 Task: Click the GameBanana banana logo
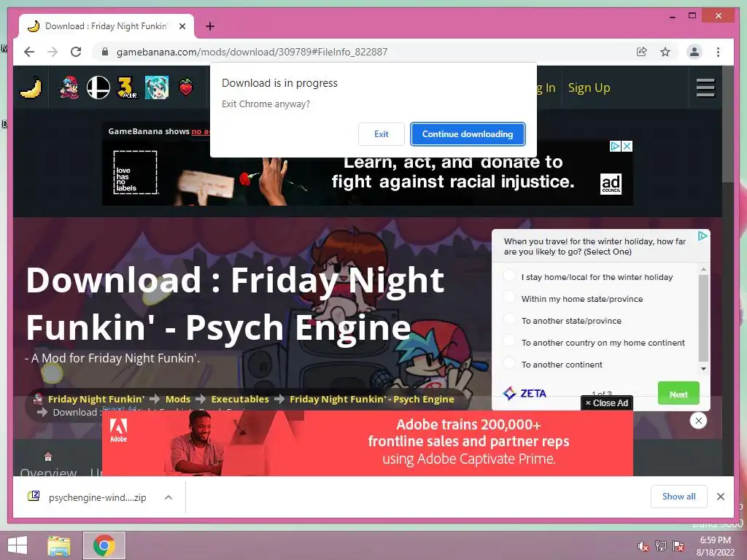pos(31,87)
